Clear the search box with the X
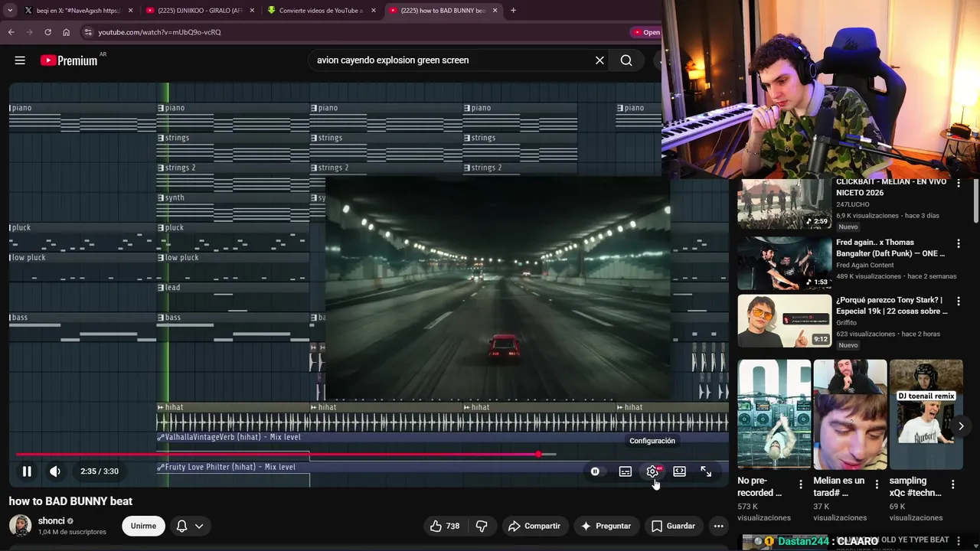This screenshot has height=551, width=980. pyautogui.click(x=599, y=60)
